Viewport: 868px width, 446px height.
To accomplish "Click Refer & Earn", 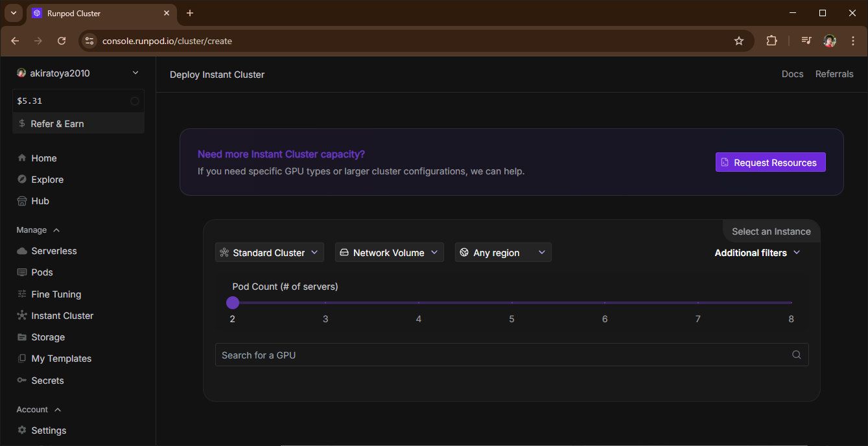I will click(x=78, y=123).
